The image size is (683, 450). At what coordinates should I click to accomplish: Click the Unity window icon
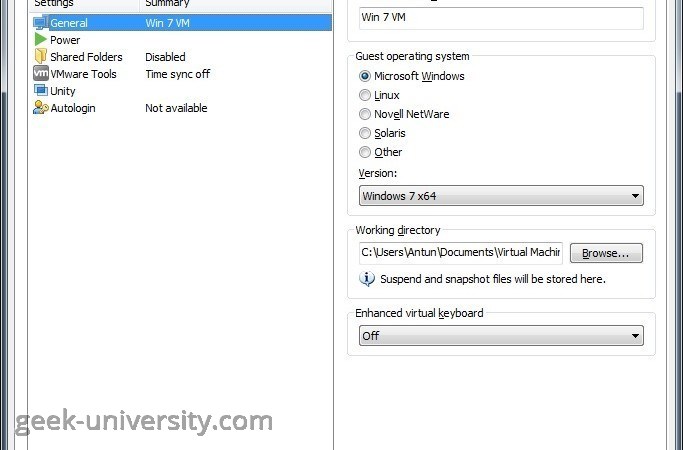41,90
